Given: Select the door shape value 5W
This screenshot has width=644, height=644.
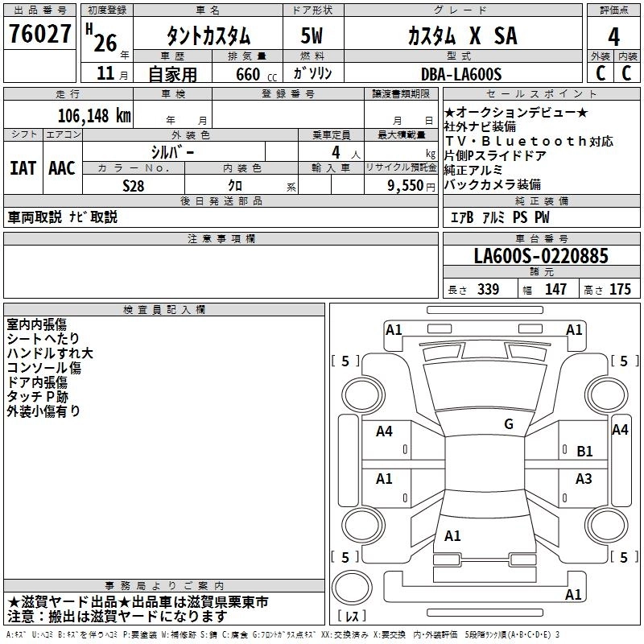Looking at the screenshot, I should tap(312, 35).
